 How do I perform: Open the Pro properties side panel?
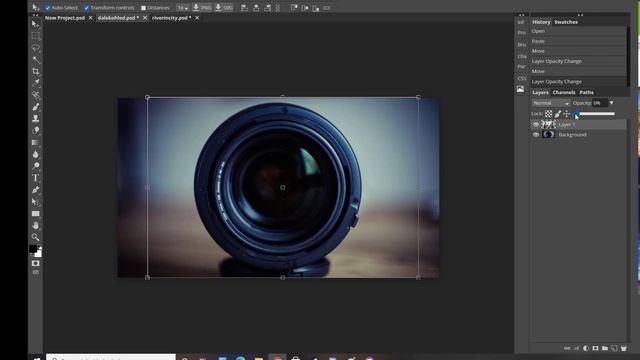click(521, 33)
